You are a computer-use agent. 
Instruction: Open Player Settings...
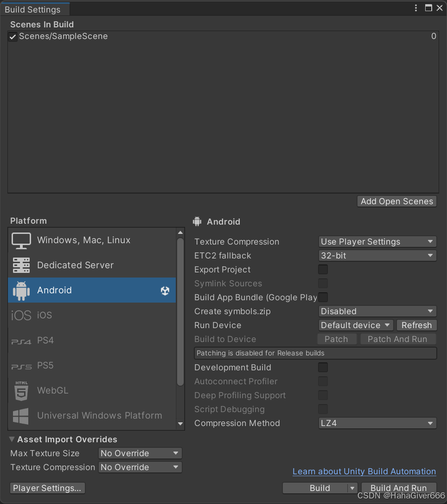pos(47,488)
